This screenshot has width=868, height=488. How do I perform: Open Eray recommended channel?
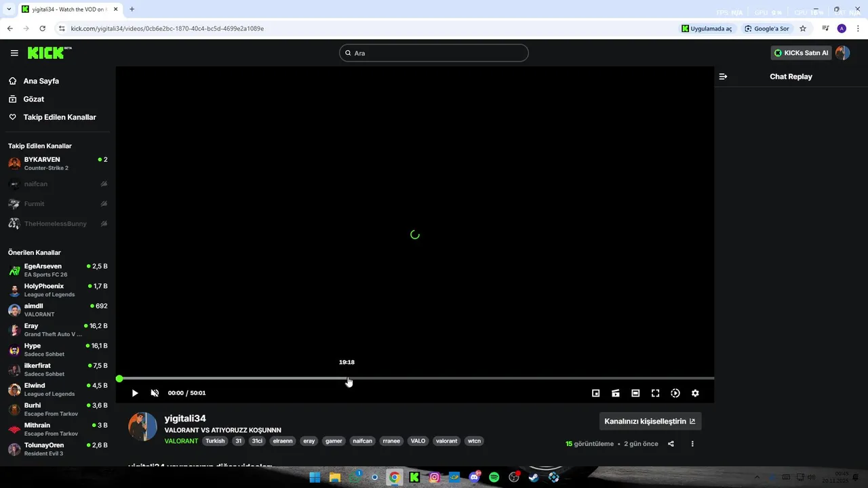click(x=58, y=330)
